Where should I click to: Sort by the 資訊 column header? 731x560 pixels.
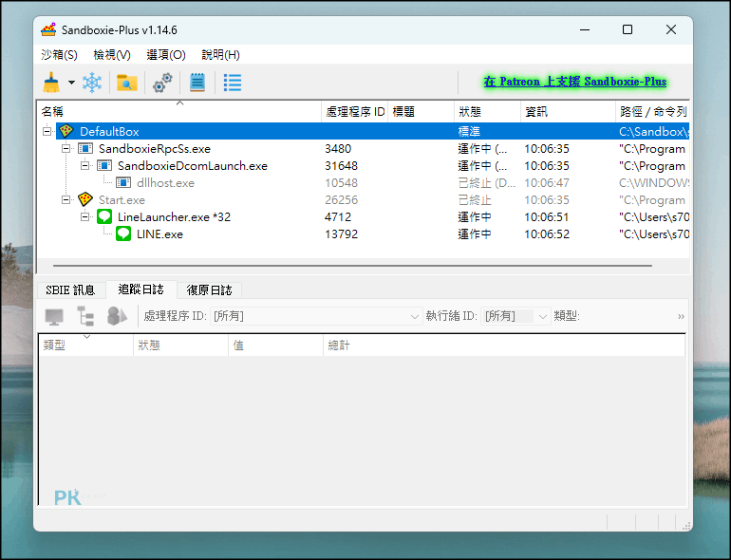[x=568, y=111]
